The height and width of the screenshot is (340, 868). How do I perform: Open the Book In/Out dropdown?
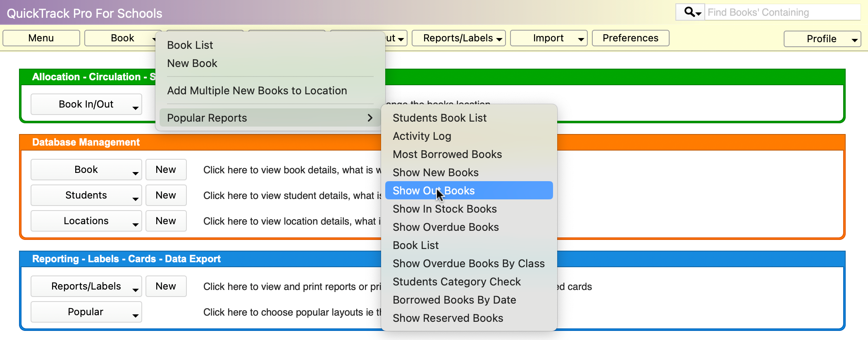[x=86, y=104]
